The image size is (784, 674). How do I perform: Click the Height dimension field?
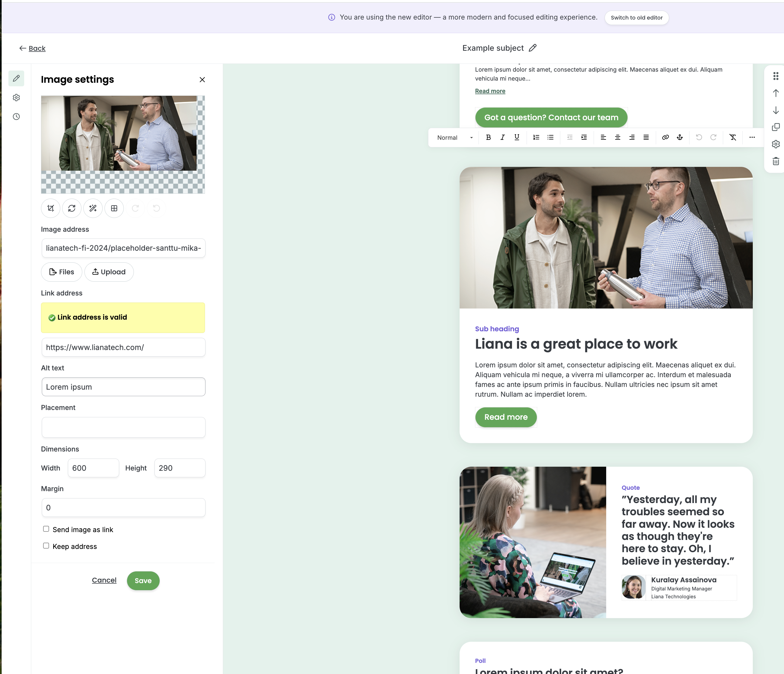pos(180,468)
